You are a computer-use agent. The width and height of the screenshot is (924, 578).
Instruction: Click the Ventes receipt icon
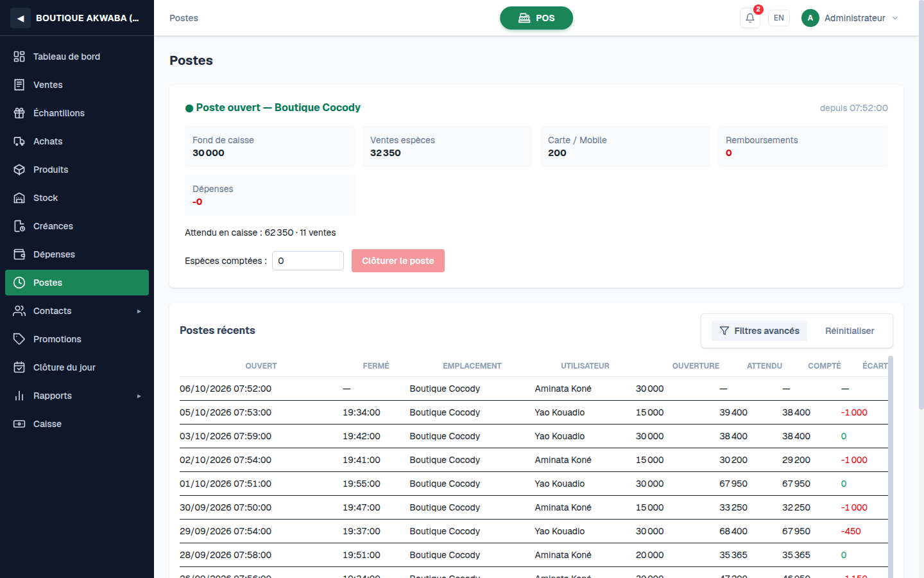tap(19, 85)
